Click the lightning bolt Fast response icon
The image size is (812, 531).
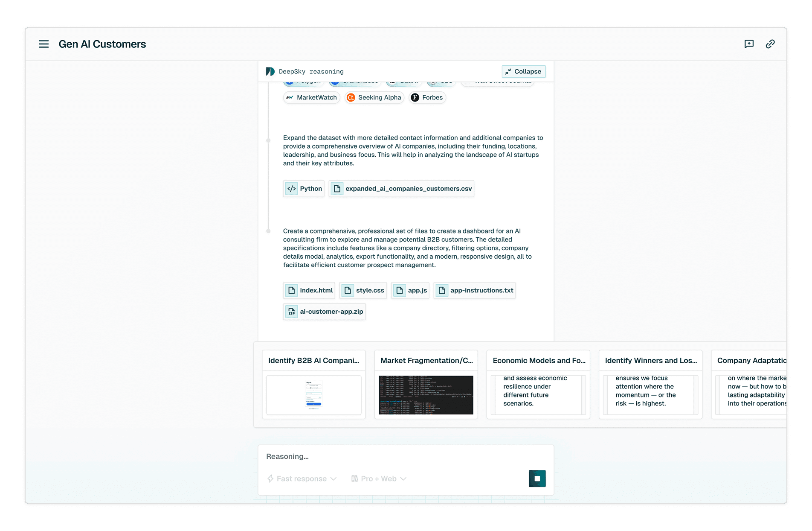(270, 479)
